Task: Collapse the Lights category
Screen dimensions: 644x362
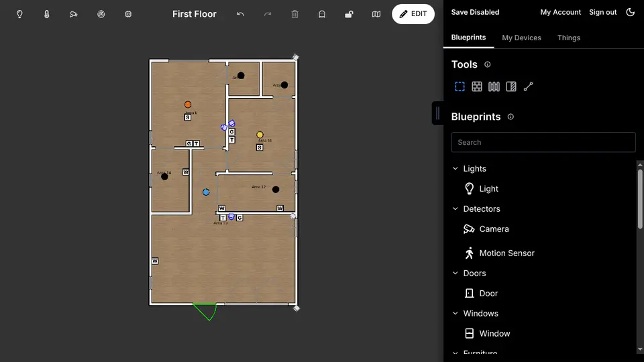Action: click(455, 169)
